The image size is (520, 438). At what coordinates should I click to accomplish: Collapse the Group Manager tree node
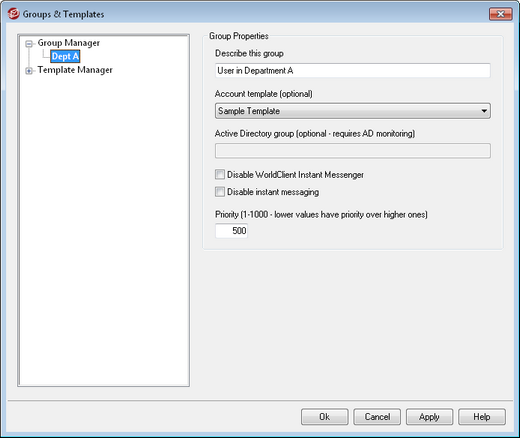point(29,44)
